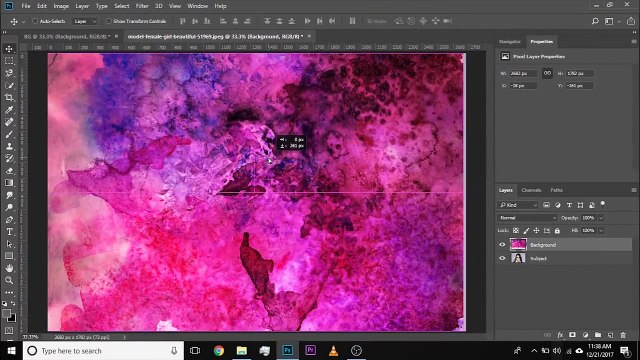Screen dimensions: 640x360
Task: Open the Fill slider arrow
Action: pos(601,231)
